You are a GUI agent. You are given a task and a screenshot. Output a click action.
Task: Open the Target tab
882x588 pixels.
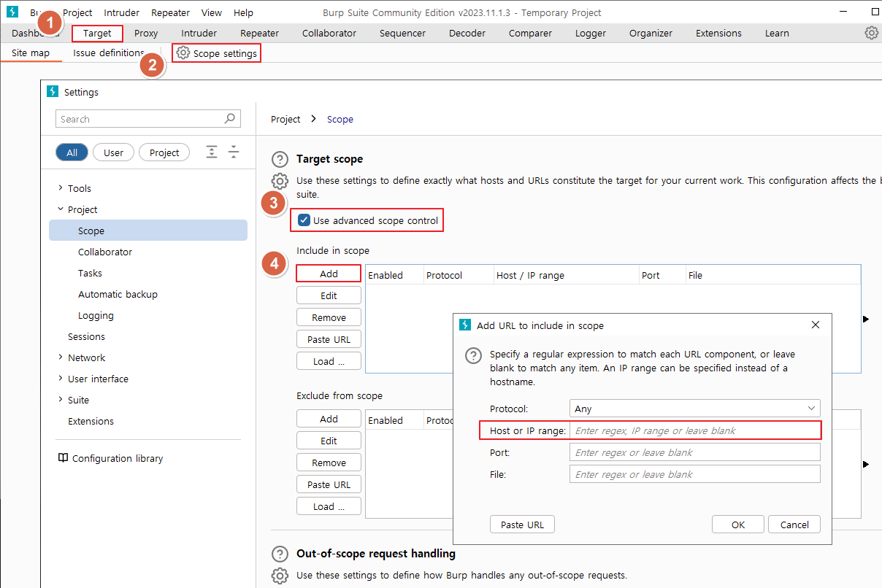[97, 33]
